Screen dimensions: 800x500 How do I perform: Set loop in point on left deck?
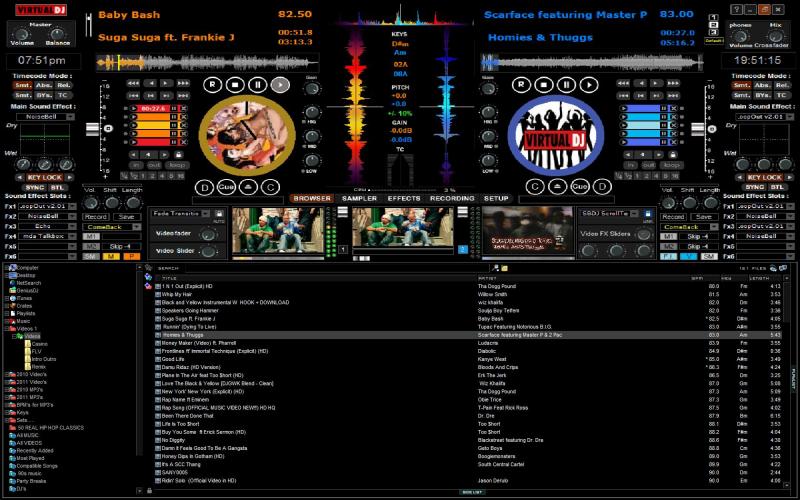136,165
